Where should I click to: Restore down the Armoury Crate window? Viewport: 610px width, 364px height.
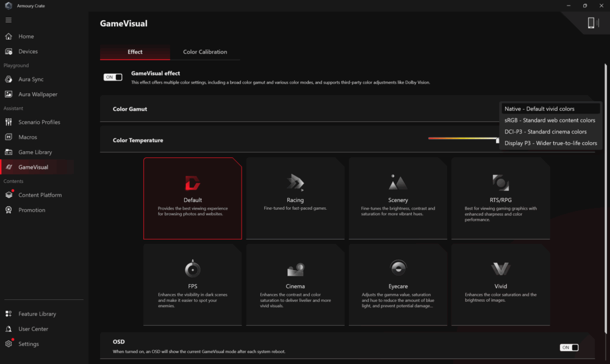(585, 6)
